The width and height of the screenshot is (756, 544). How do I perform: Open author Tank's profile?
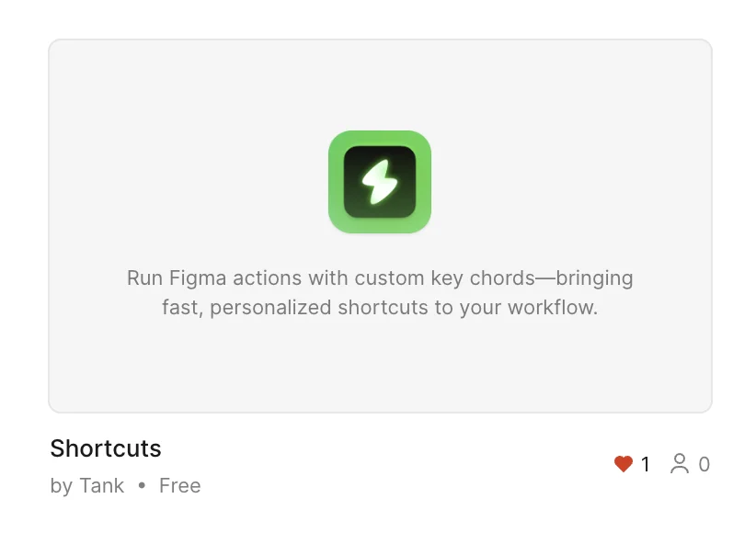pos(101,486)
